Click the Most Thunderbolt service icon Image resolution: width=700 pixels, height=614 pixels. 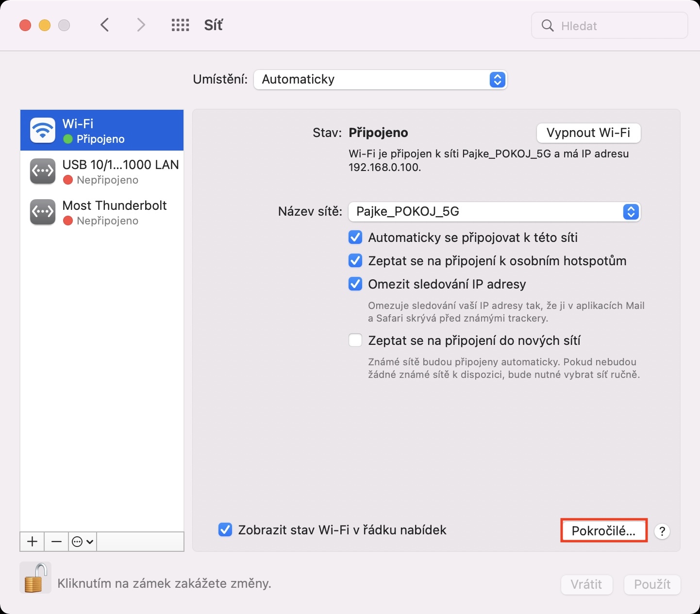[43, 212]
